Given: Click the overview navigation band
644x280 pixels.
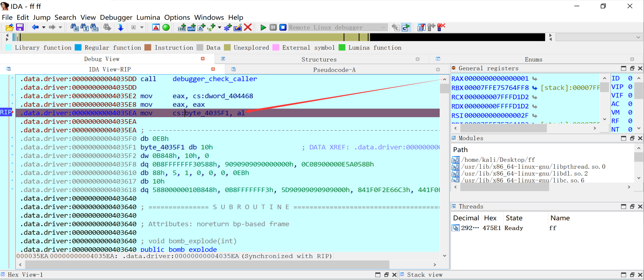Looking at the screenshot, I should coord(278,37).
